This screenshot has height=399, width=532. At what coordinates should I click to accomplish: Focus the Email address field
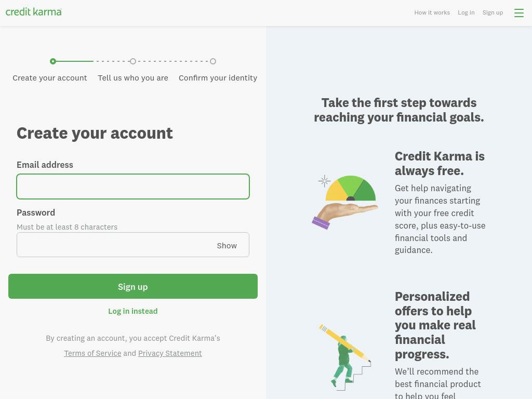pos(133,187)
